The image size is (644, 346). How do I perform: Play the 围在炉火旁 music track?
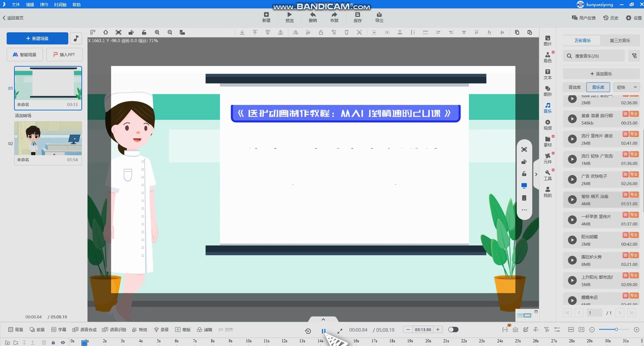coord(572,260)
